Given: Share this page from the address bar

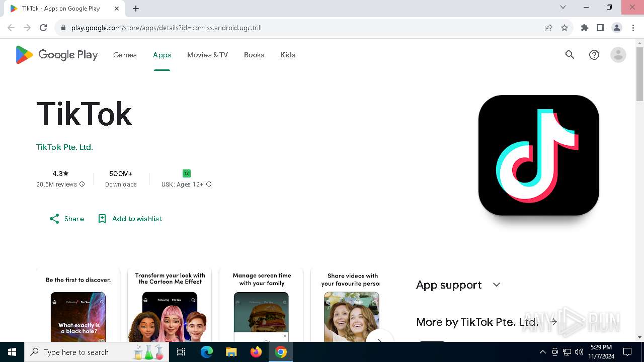Looking at the screenshot, I should [x=548, y=28].
